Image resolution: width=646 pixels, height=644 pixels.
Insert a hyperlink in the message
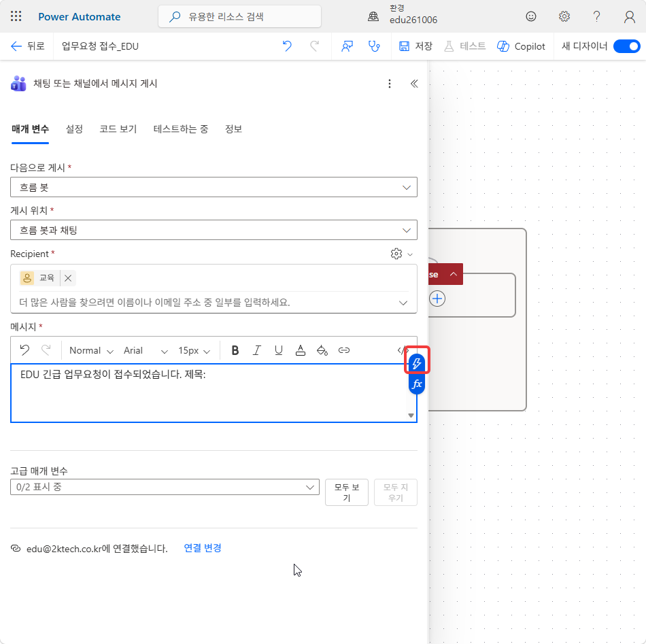344,350
